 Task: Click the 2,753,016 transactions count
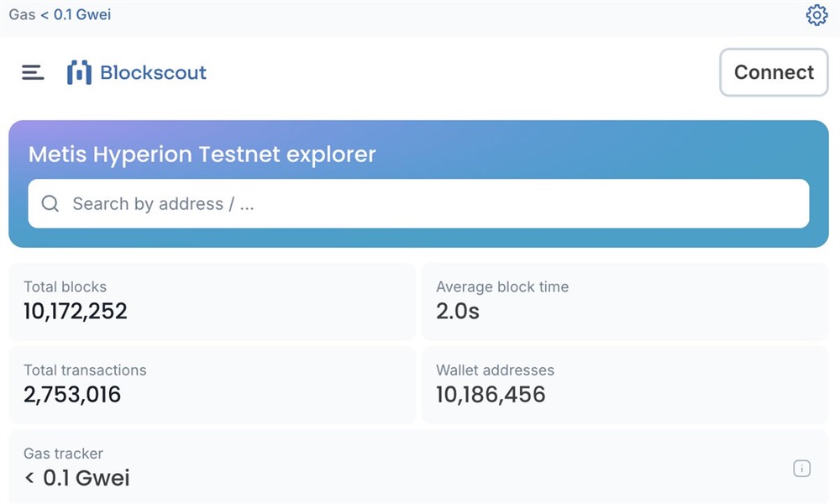coord(72,395)
